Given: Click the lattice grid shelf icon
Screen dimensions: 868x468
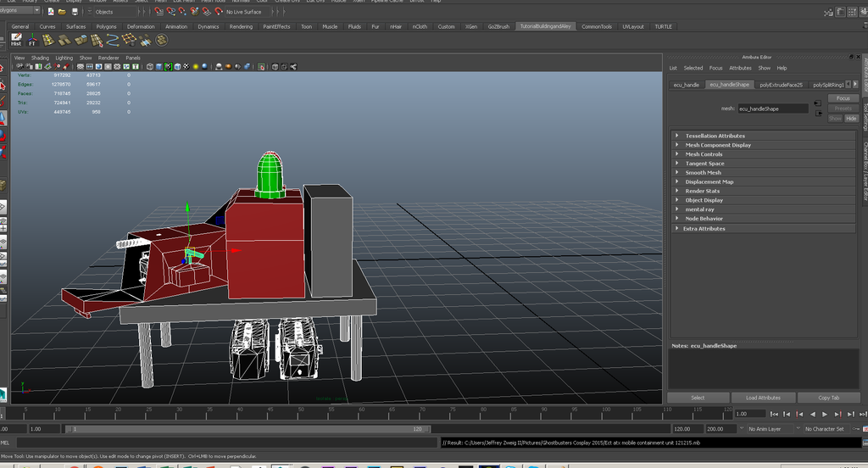Looking at the screenshot, I should click(x=129, y=40).
